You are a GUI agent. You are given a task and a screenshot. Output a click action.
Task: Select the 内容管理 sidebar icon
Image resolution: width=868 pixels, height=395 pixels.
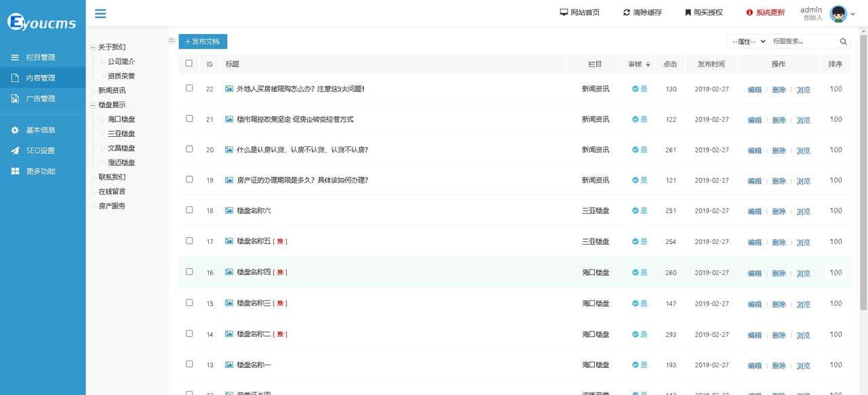point(14,77)
